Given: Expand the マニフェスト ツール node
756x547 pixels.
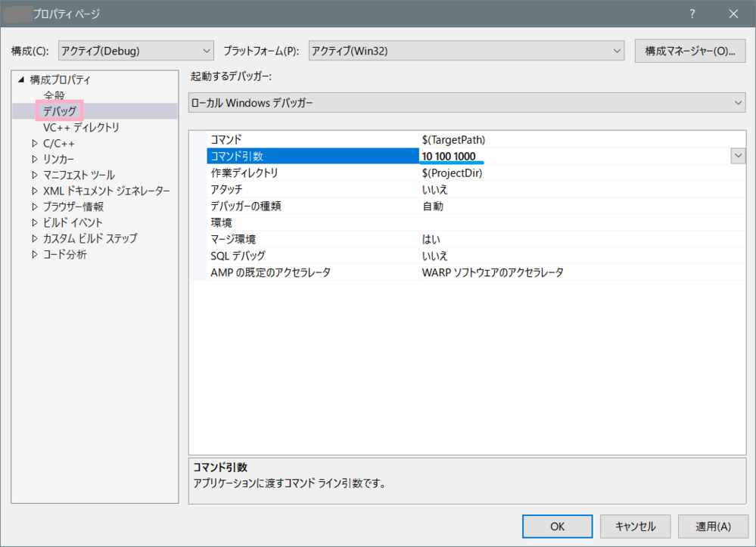Looking at the screenshot, I should [x=34, y=176].
